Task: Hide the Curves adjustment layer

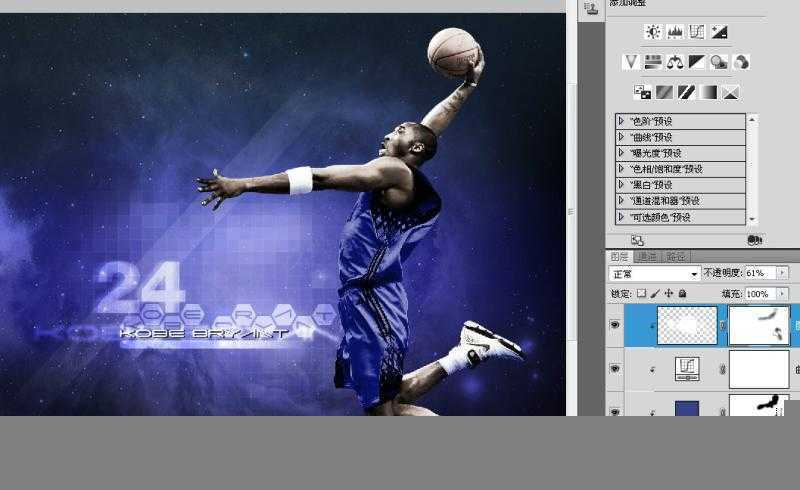Action: (x=615, y=368)
